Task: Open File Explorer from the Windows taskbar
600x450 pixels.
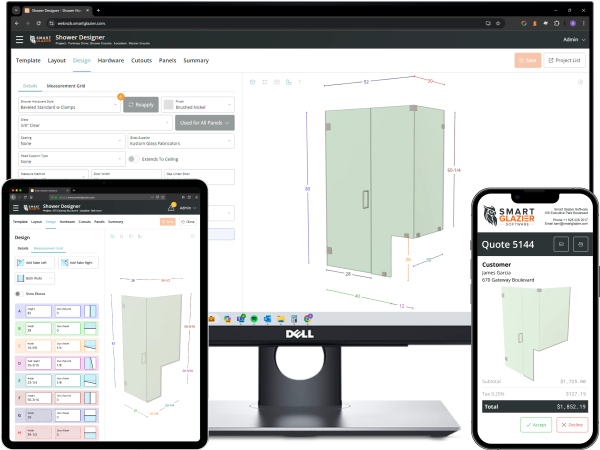Action: pos(281,319)
